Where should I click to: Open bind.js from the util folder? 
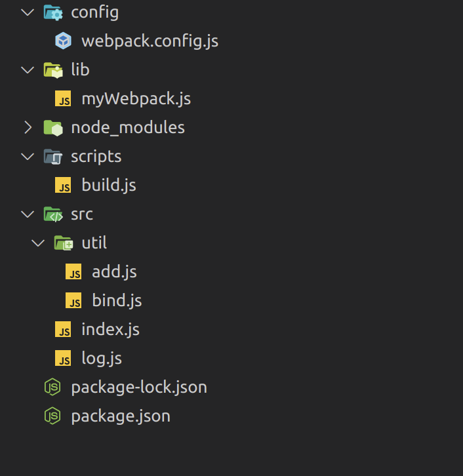[x=117, y=301]
